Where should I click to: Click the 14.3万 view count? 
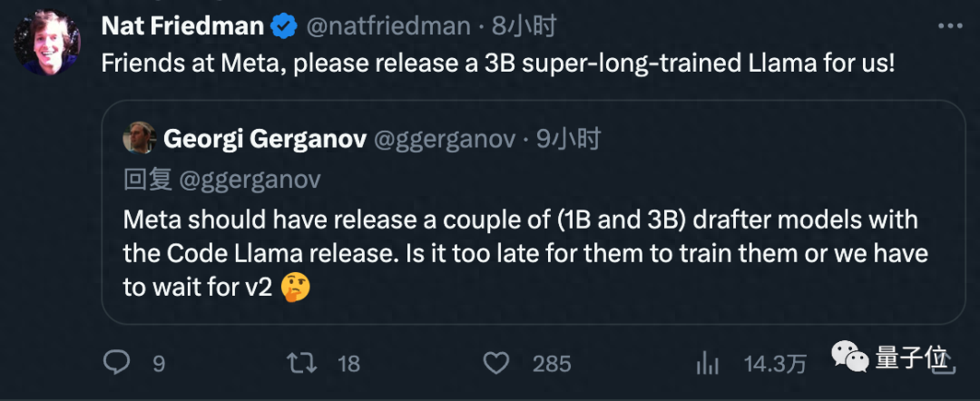(x=774, y=364)
